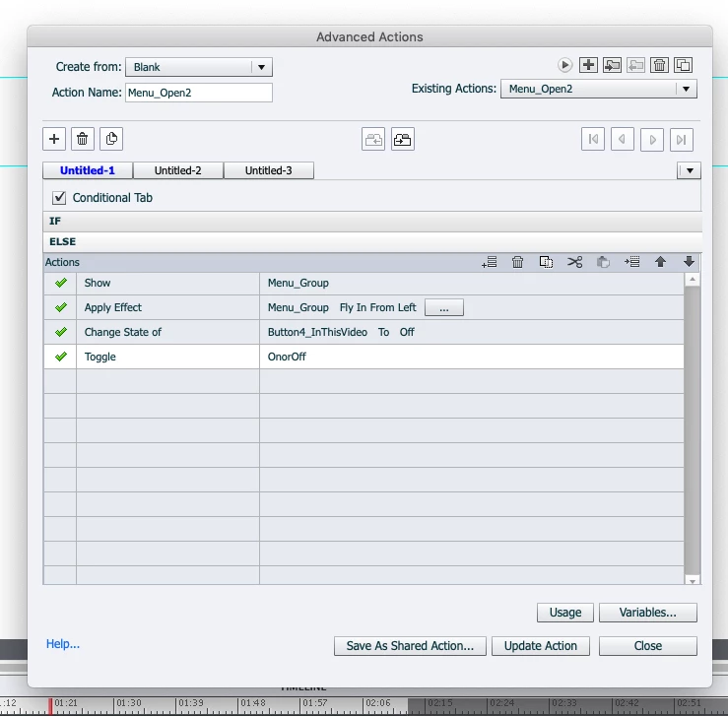Screen dimensions: 728x716
Task: Click the actions list scrollbar down arrow
Action: point(693,580)
